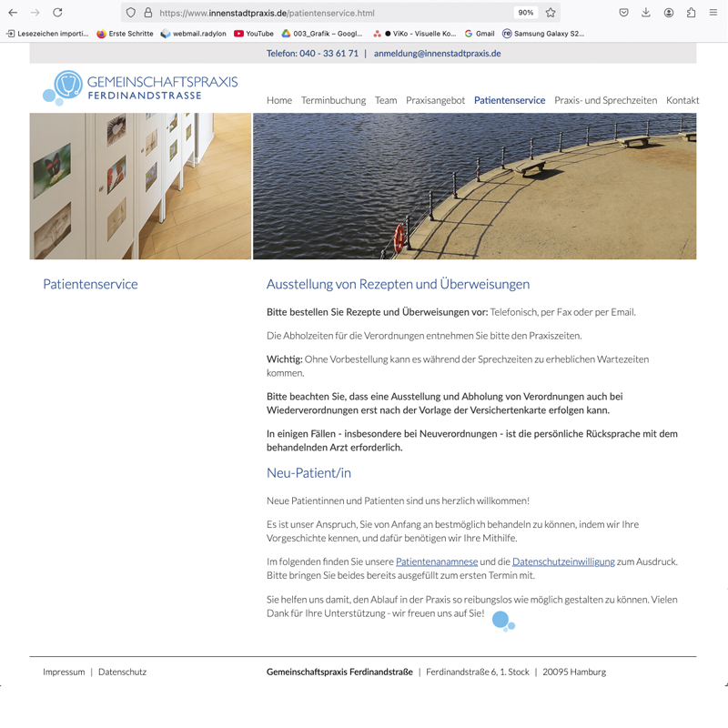The image size is (728, 728).
Task: Open the Firefox hamburger menu
Action: tap(713, 13)
